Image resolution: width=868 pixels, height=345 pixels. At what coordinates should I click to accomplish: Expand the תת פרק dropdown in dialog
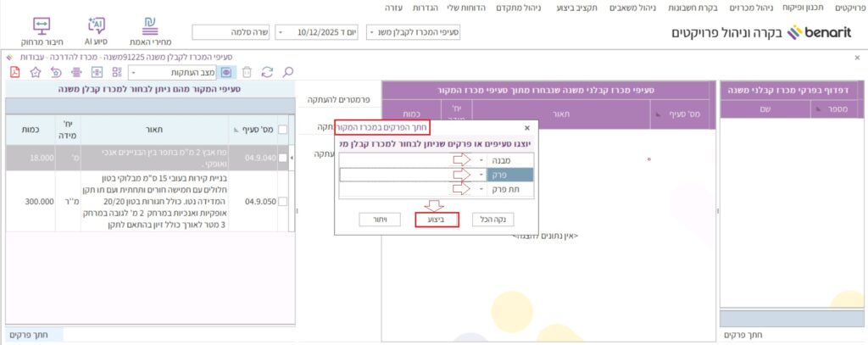481,190
